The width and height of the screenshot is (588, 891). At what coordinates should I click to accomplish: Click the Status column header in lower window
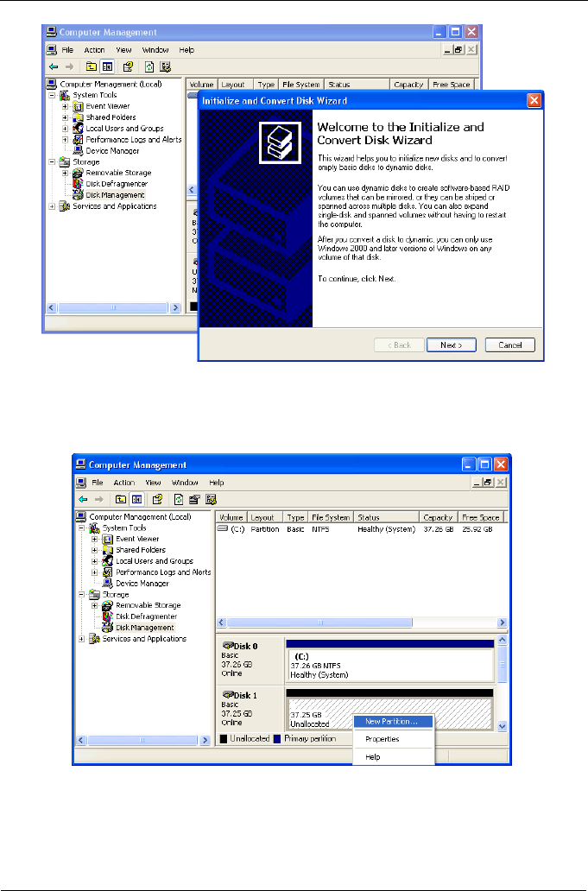point(386,518)
